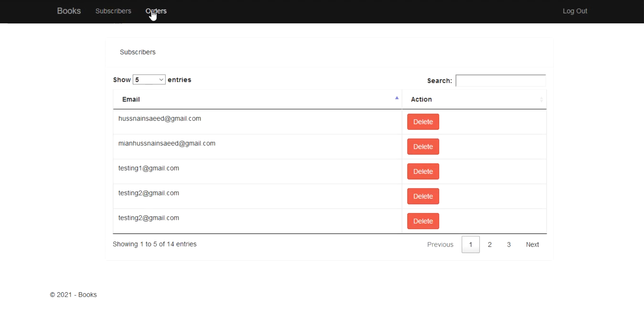
Task: Select the testing1@gmail.com email cell
Action: 148,168
